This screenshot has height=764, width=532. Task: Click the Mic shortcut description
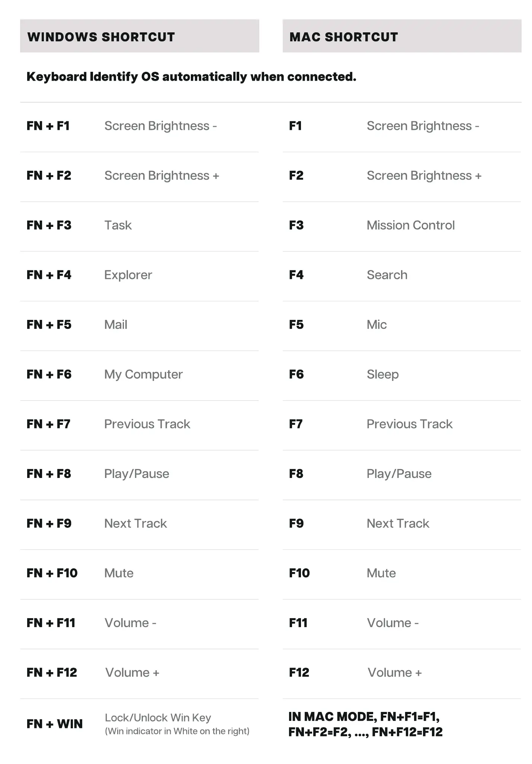point(376,324)
